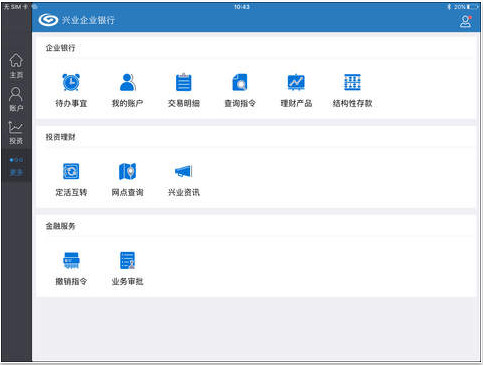Viewport: 483px width, 365px height.
Task: Open the 待办事宜 alarm clock icon
Action: pos(71,82)
